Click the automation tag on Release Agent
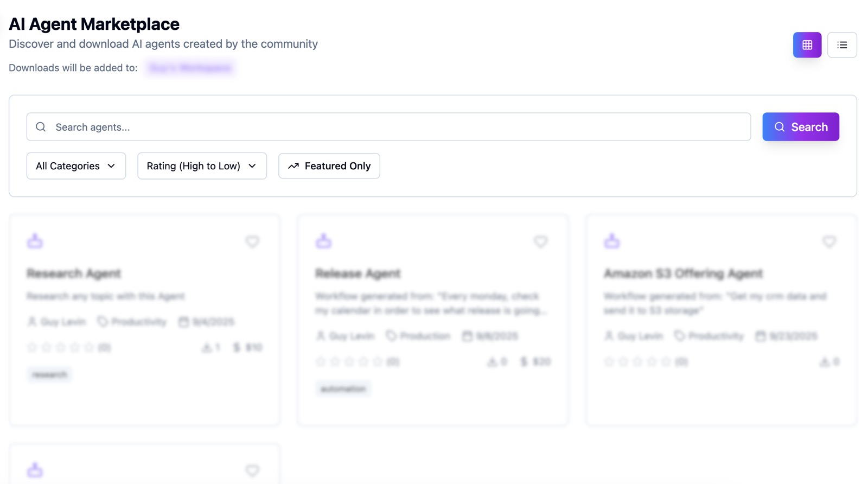The width and height of the screenshot is (868, 484). [x=343, y=389]
